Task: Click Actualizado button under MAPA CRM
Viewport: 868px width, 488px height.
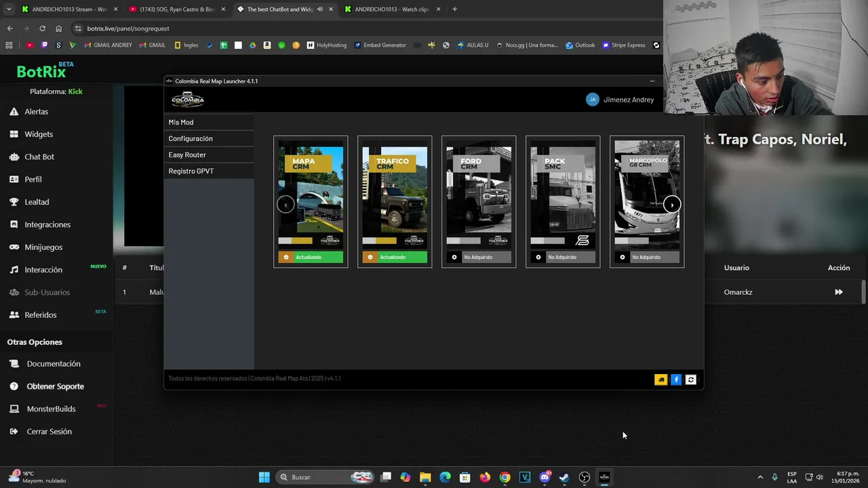Action: [x=311, y=258]
